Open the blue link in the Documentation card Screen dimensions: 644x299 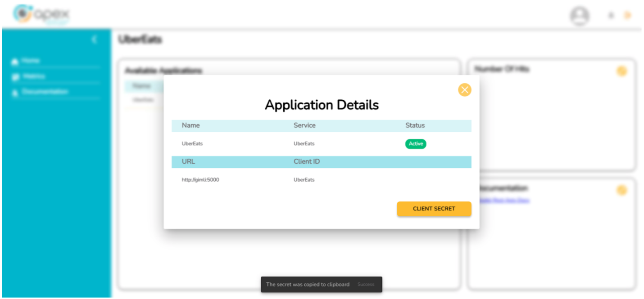(504, 201)
